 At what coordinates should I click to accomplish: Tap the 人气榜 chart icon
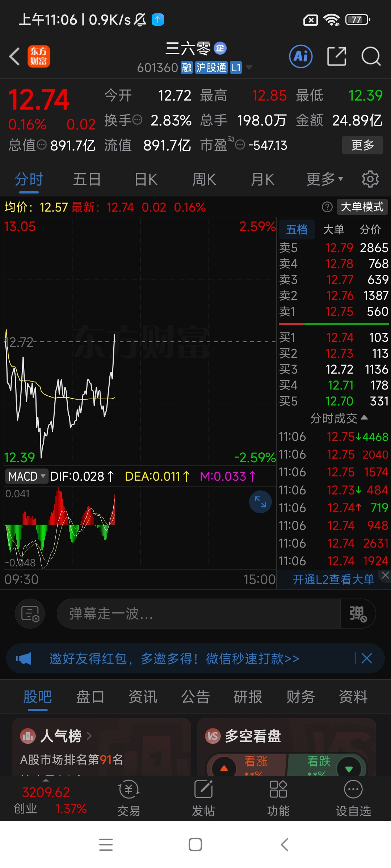(28, 736)
